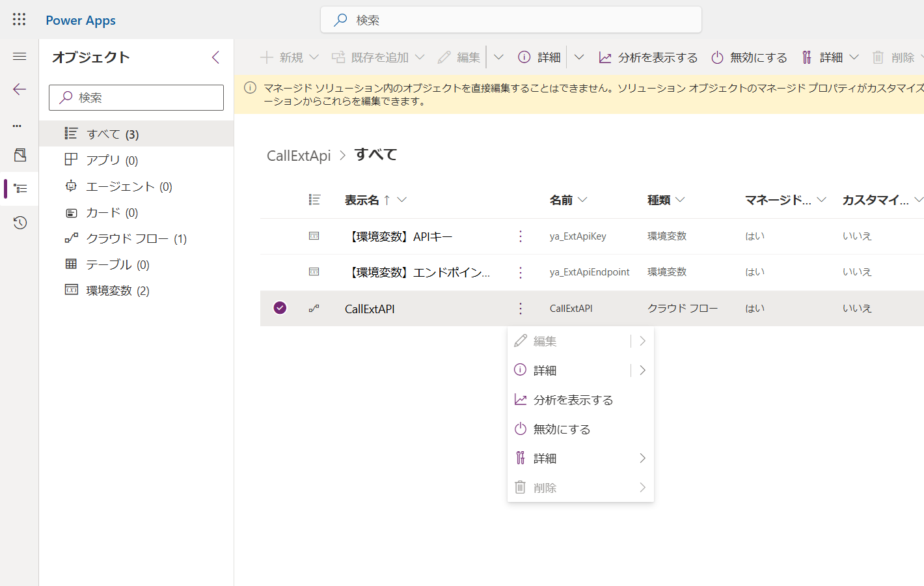Select カード (0) in the objects tree
This screenshot has height=586, width=924.
click(x=137, y=212)
